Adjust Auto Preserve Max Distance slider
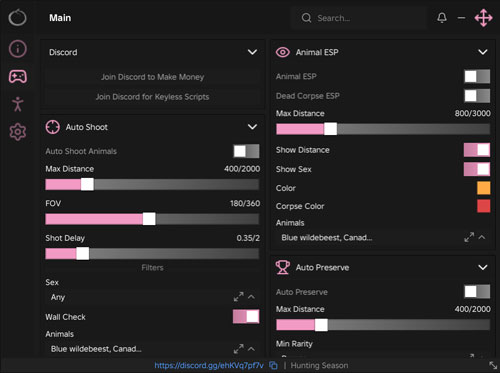This screenshot has height=373, width=500. pyautogui.click(x=383, y=325)
